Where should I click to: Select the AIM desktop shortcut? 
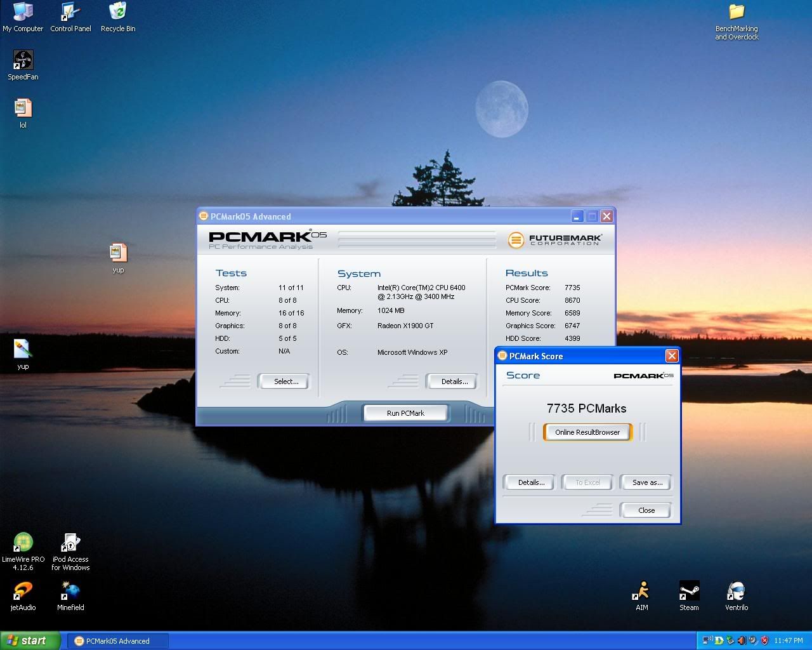tap(642, 596)
